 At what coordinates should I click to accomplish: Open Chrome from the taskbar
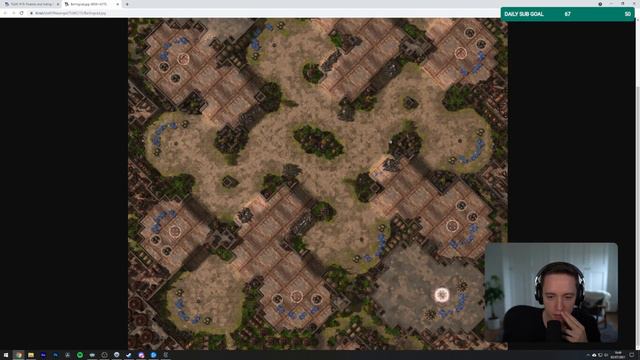tap(19, 355)
